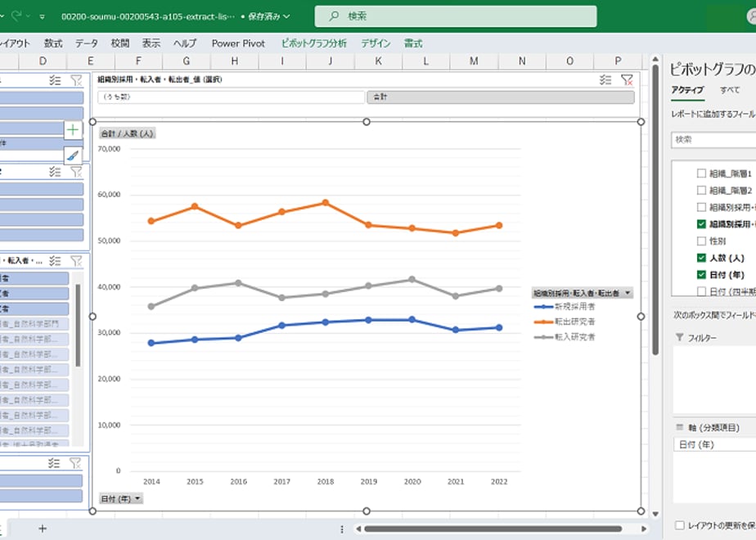
Task: Click the 転入者 slicer's scrollbar thumb
Action: pos(78,326)
